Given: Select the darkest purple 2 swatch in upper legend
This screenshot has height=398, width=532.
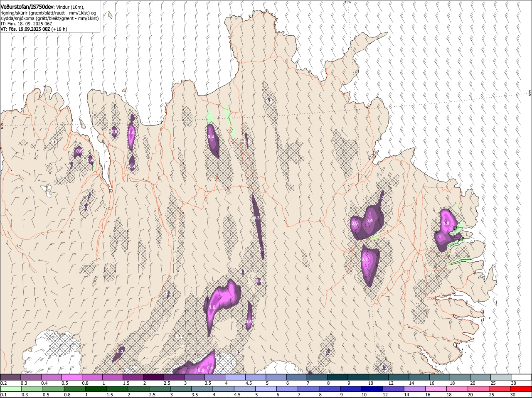Looking at the screenshot, I should pyautogui.click(x=153, y=377).
